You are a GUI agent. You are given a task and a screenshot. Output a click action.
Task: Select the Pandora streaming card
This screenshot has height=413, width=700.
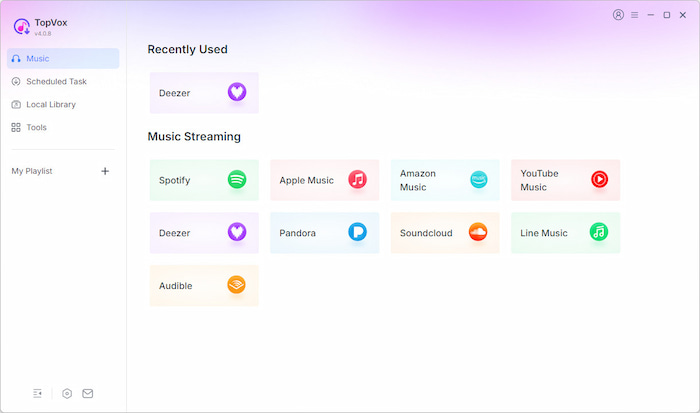(x=325, y=233)
